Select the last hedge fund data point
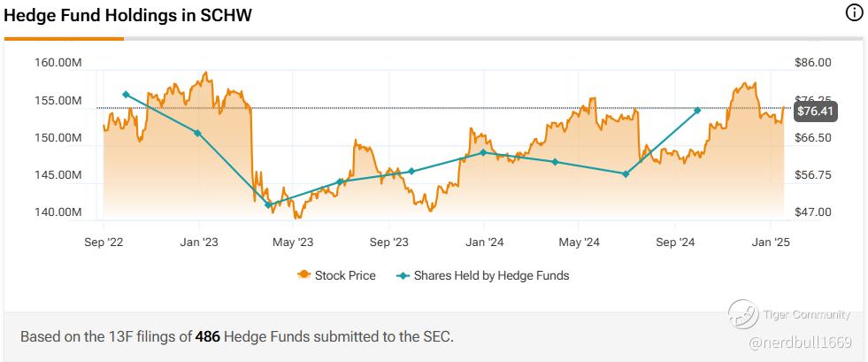Viewport: 868px width, 362px height. (x=698, y=111)
